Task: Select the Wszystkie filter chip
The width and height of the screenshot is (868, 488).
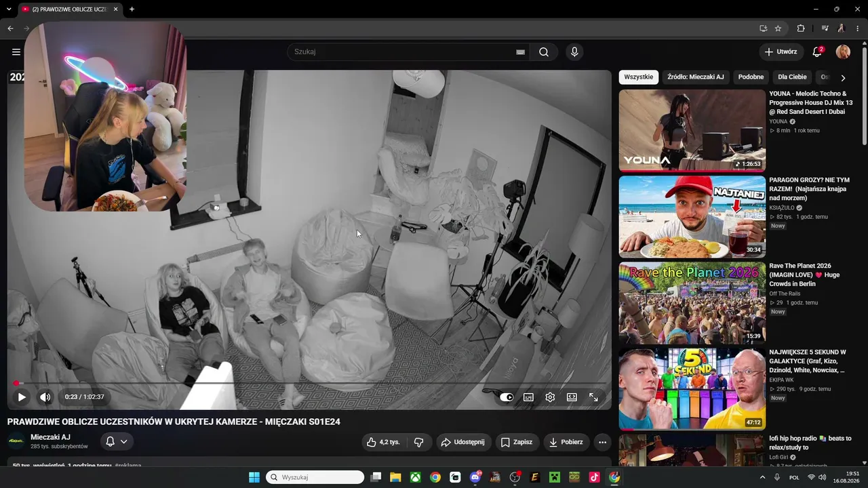Action: pos(638,77)
